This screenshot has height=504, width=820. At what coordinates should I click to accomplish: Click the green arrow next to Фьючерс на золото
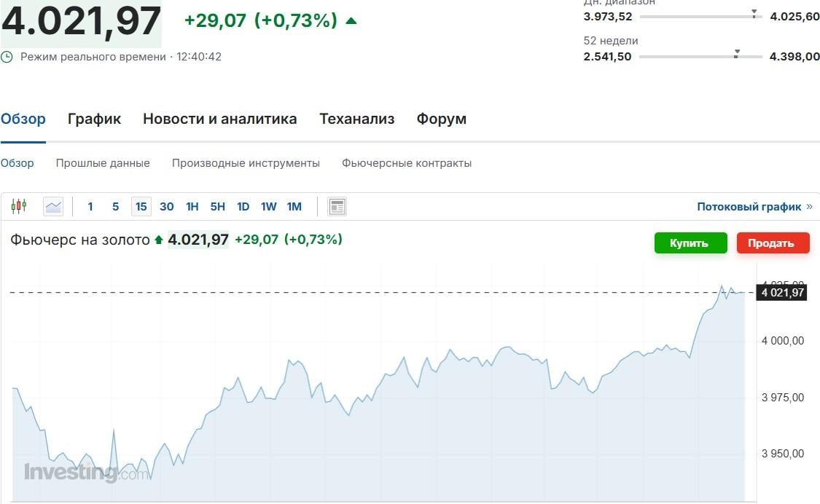158,239
